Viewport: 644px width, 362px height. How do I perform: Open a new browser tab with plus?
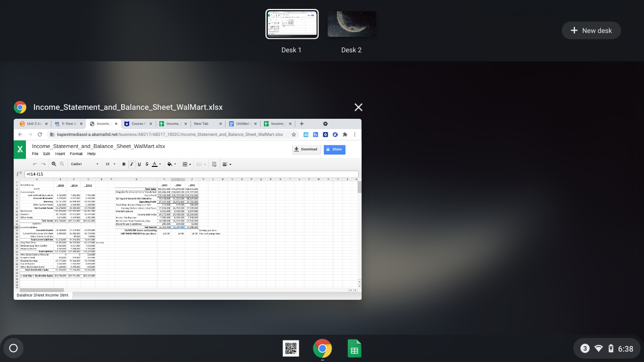(302, 124)
